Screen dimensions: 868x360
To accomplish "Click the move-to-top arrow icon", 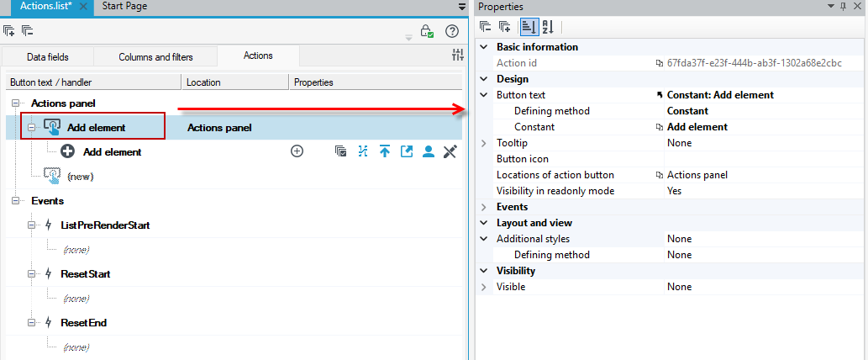I will tap(385, 151).
